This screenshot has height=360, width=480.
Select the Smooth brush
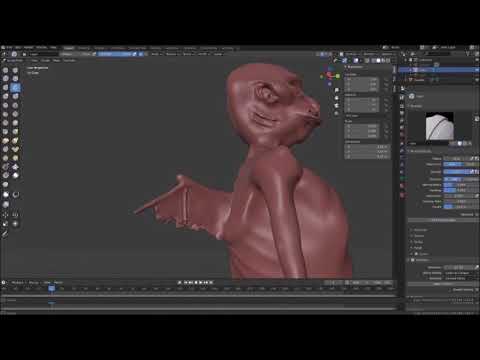point(15,105)
